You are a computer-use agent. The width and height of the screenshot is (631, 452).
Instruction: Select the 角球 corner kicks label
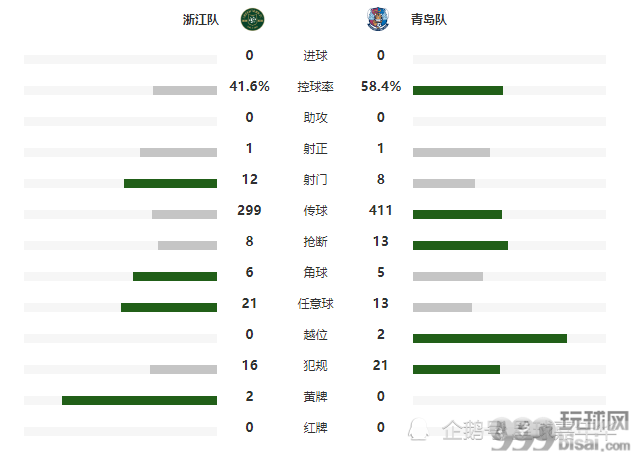click(315, 272)
